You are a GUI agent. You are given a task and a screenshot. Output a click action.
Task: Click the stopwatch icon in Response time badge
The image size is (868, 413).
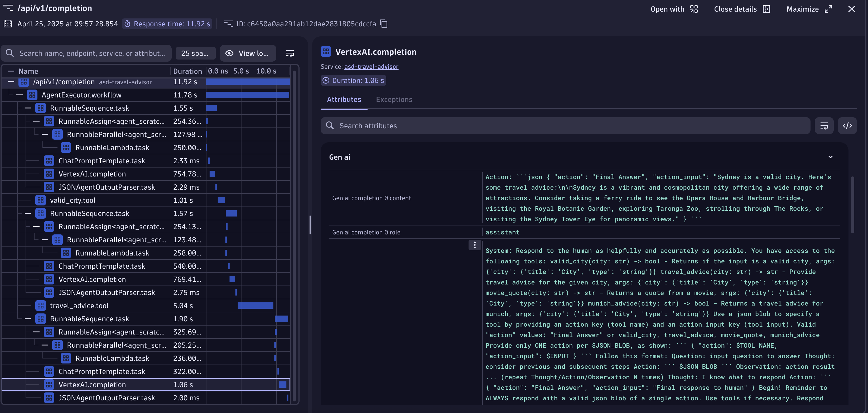pos(127,24)
